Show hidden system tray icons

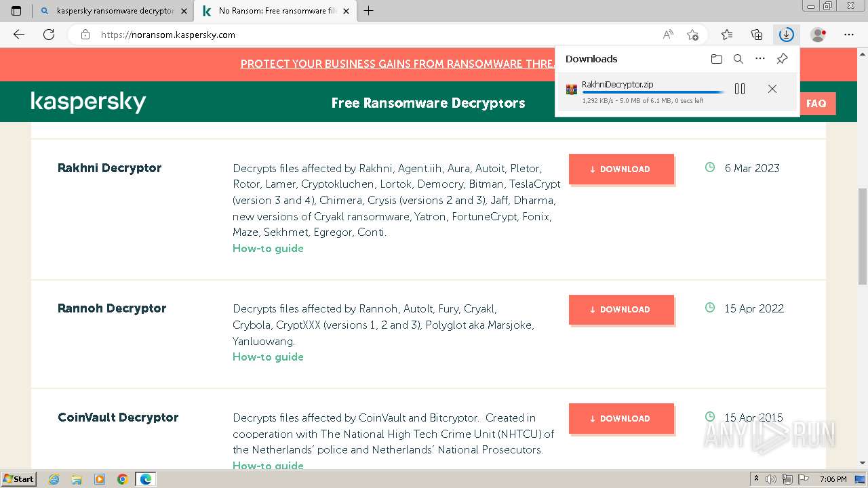coord(757,479)
